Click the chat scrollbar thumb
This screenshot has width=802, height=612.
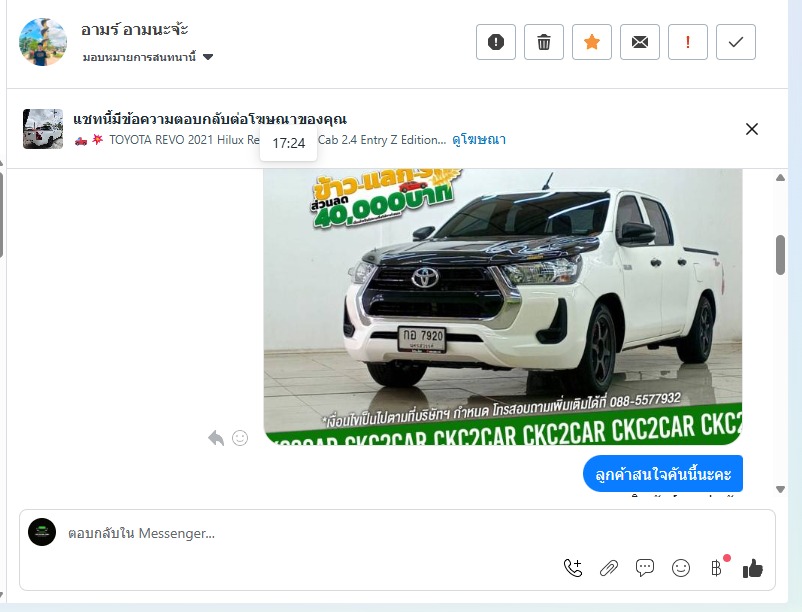(x=780, y=255)
